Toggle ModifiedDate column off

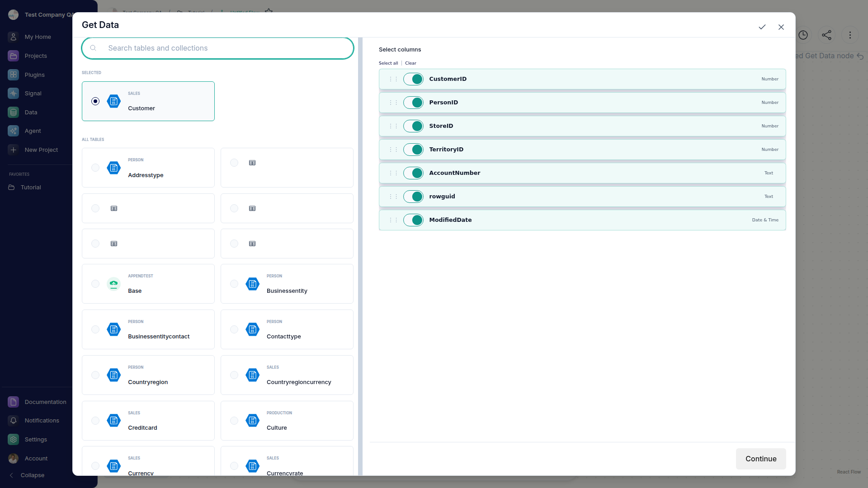point(413,220)
